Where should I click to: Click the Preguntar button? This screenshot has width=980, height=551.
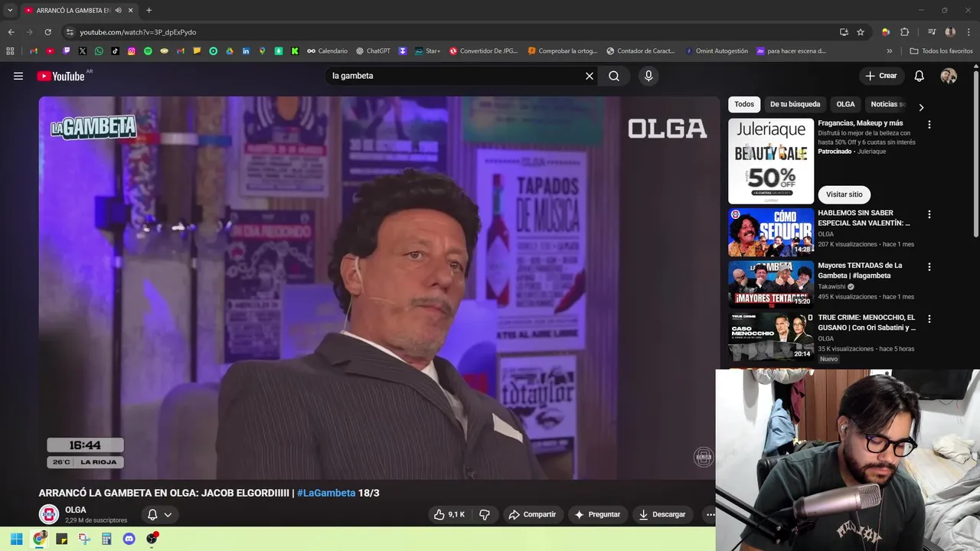[x=597, y=514]
